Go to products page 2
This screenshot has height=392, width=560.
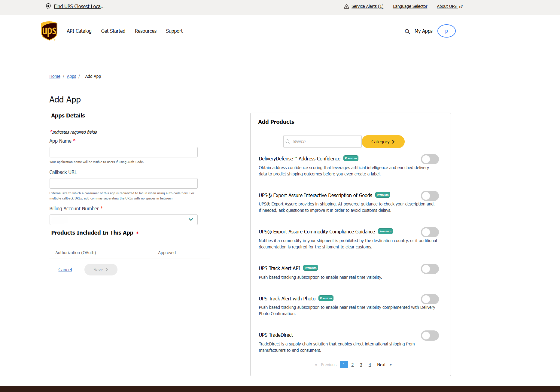(352, 365)
